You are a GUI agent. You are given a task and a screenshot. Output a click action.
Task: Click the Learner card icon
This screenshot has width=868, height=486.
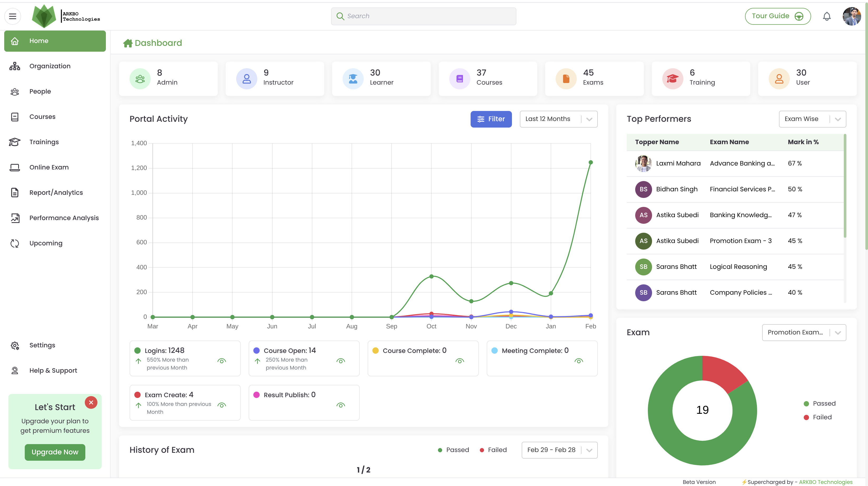click(353, 79)
